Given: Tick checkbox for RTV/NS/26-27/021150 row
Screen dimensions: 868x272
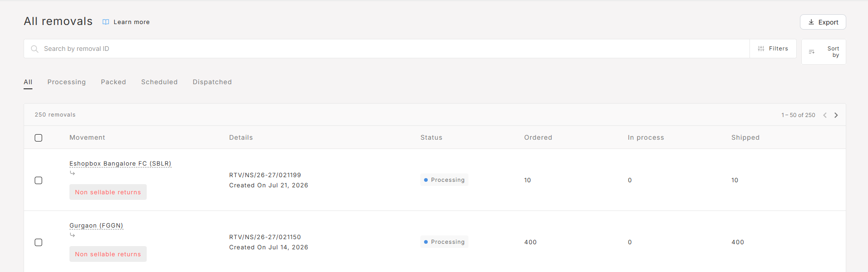Looking at the screenshot, I should (38, 242).
